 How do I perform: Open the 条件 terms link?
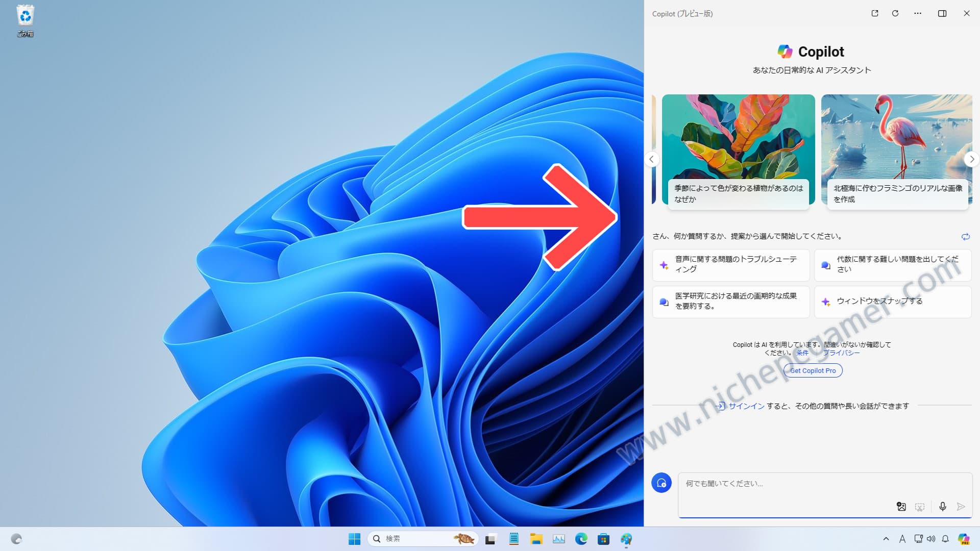(x=802, y=353)
